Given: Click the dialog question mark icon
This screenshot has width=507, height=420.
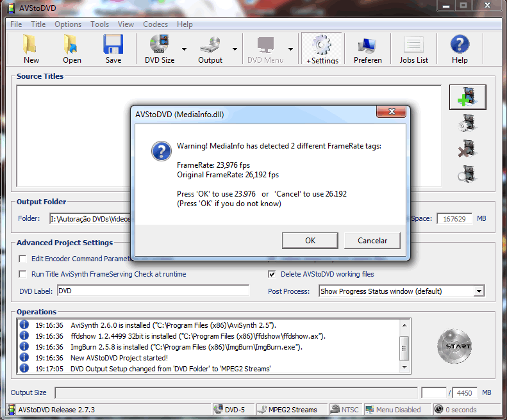Looking at the screenshot, I should [162, 151].
